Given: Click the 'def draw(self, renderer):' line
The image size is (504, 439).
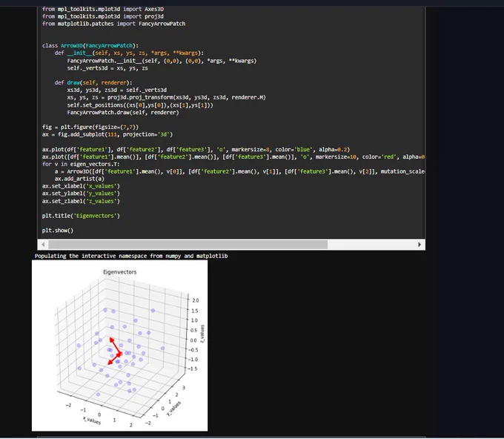Looking at the screenshot, I should click(93, 82).
